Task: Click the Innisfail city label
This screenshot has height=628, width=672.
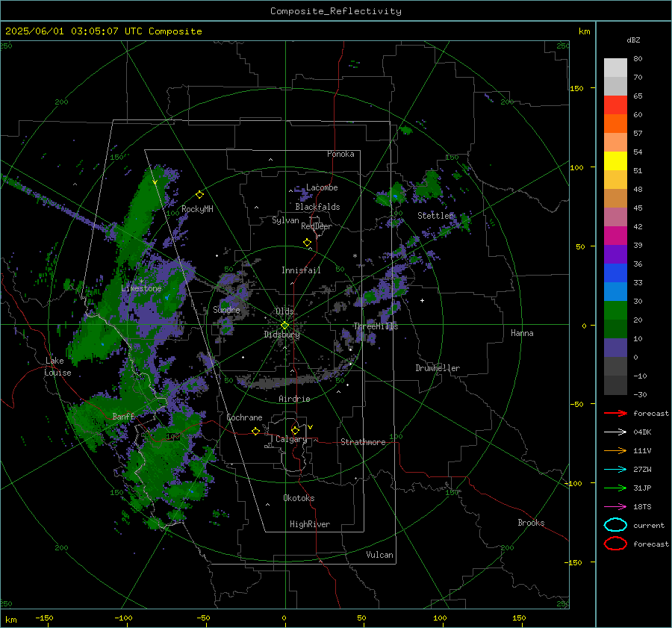Action: 301,270
